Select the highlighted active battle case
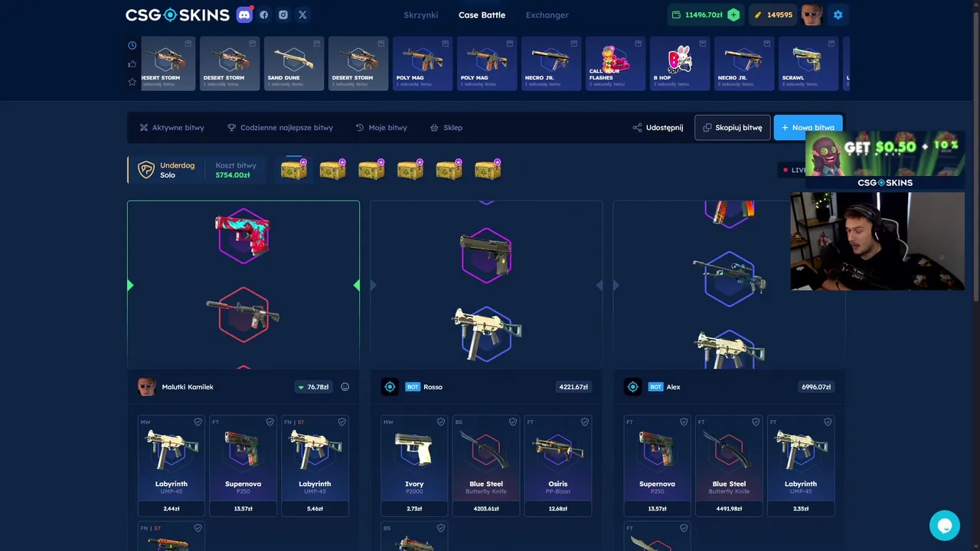This screenshot has height=551, width=980. pyautogui.click(x=294, y=169)
